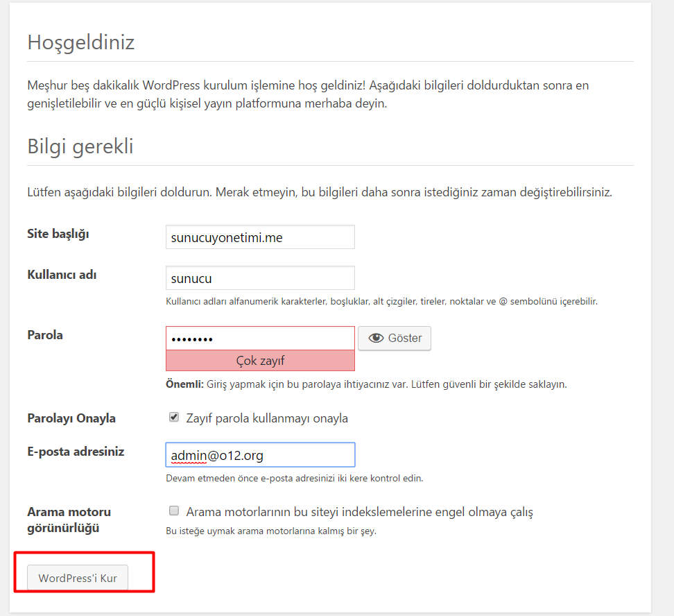
Task: Click the 'Lütfen aşağıdaki bilgileri doldurun' paragraph
Action: point(320,192)
